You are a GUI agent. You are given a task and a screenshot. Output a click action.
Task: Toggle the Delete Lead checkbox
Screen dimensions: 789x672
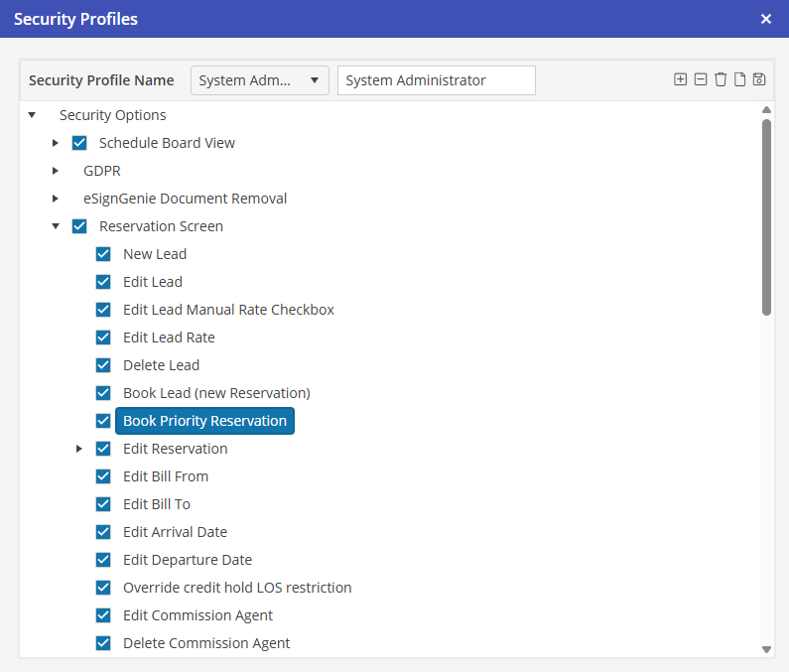(x=103, y=365)
